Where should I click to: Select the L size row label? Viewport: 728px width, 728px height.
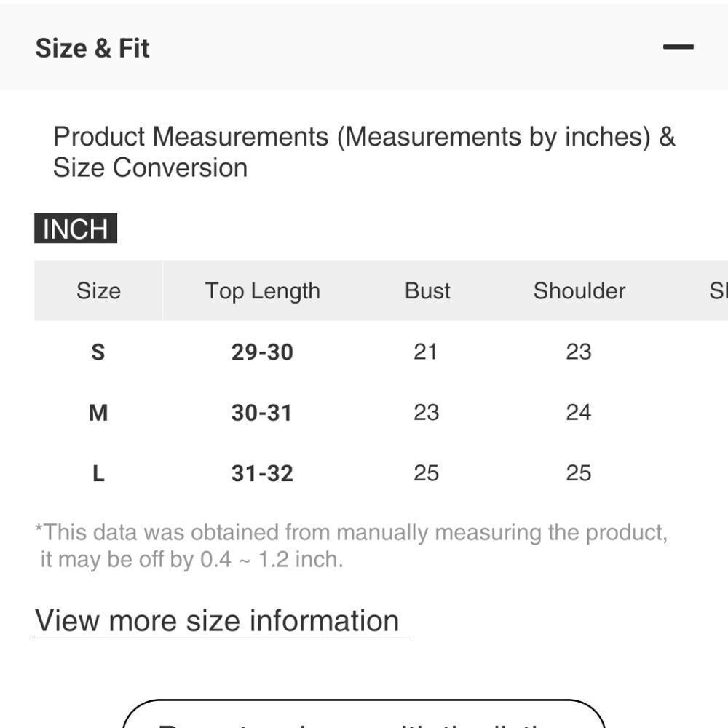tap(98, 474)
